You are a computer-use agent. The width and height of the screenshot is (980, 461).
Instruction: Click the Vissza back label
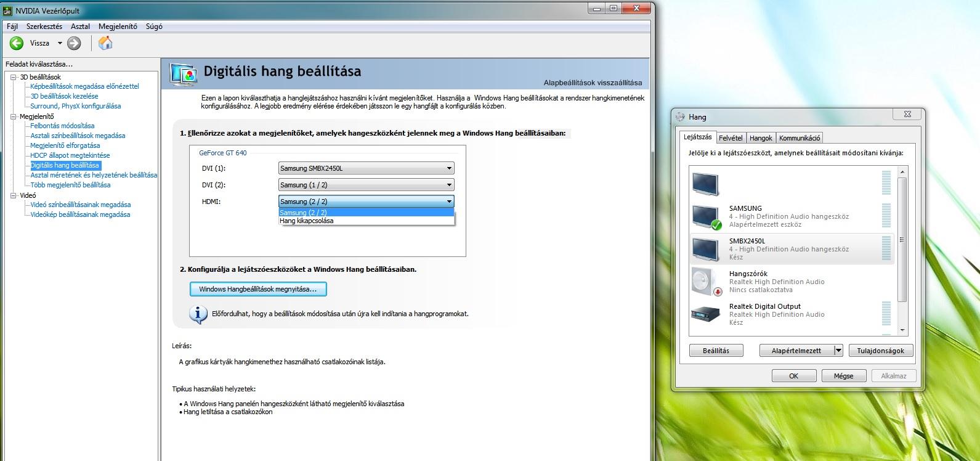click(39, 43)
